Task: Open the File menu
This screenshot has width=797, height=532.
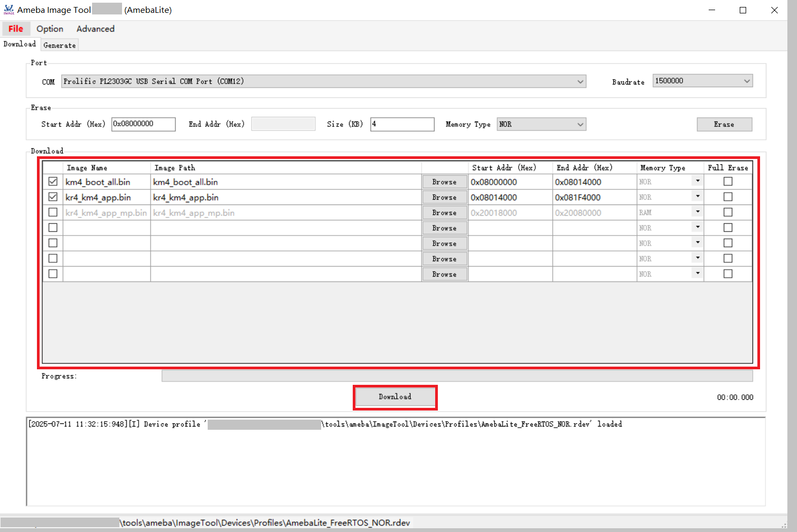Action: tap(16, 29)
